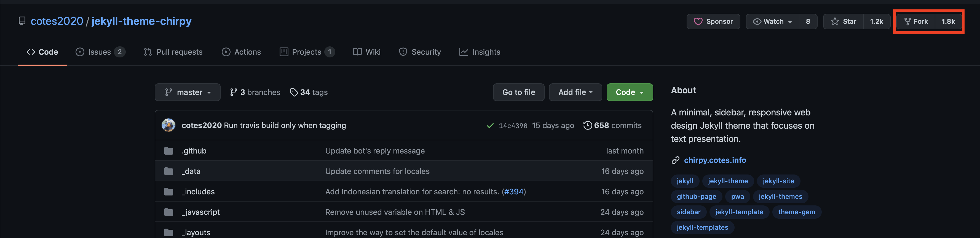This screenshot has height=238, width=980.
Task: Open the master branch selector
Action: click(x=188, y=92)
